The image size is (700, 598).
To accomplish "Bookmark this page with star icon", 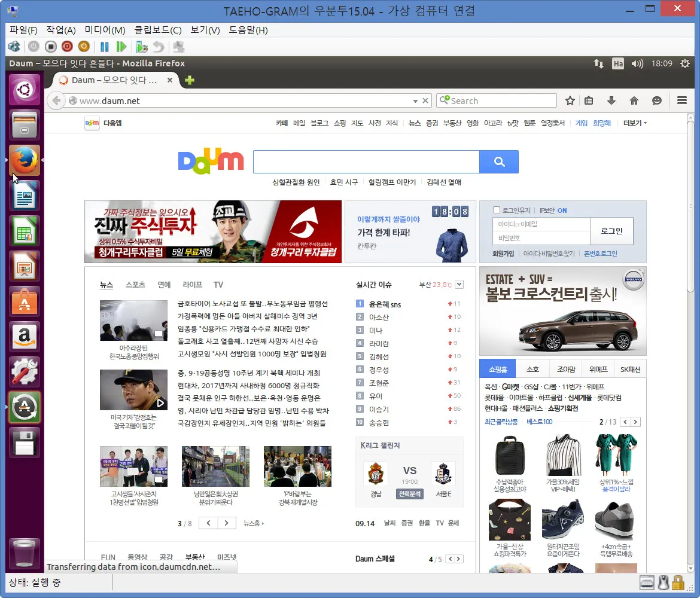I will tap(570, 100).
